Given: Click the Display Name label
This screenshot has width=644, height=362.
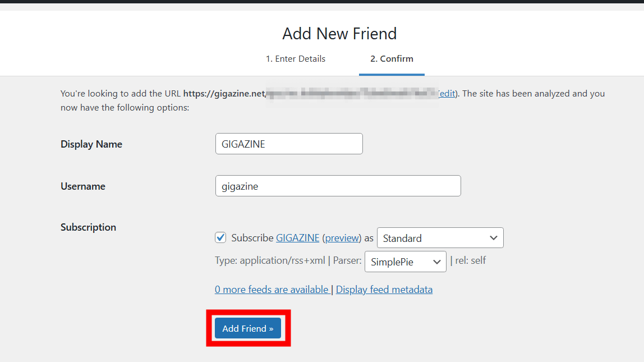Looking at the screenshot, I should (91, 144).
